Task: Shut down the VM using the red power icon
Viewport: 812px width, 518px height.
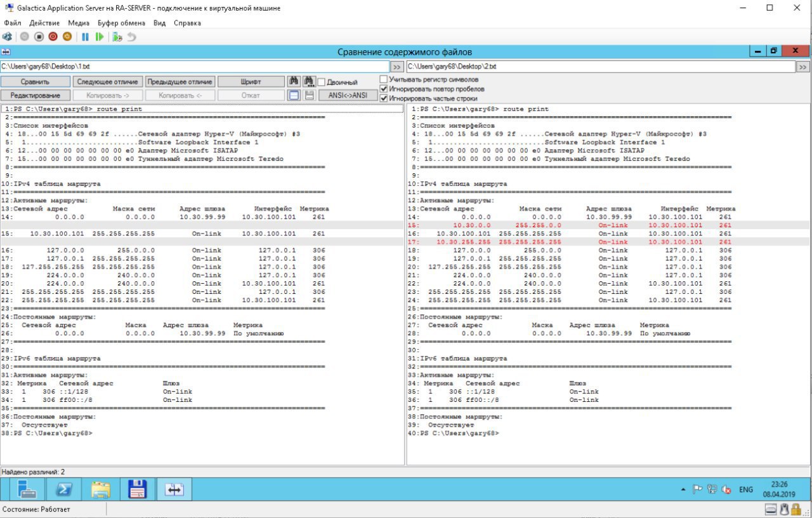Action: coord(53,37)
